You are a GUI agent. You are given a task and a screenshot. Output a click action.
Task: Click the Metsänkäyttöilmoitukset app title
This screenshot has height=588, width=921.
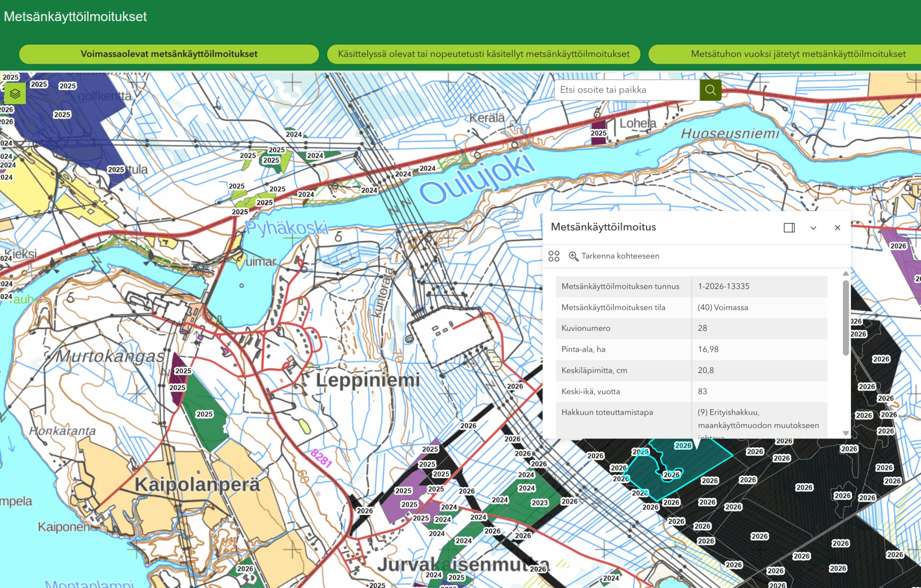75,17
